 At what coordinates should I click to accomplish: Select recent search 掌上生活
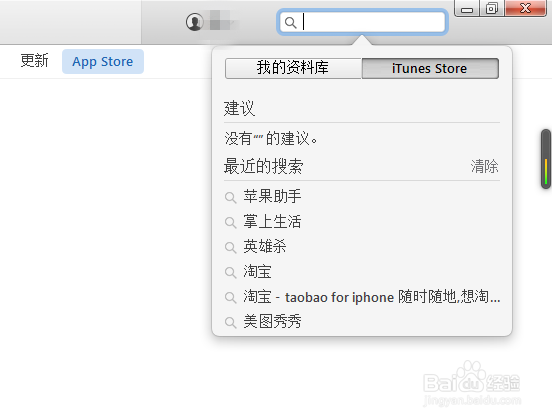(272, 221)
